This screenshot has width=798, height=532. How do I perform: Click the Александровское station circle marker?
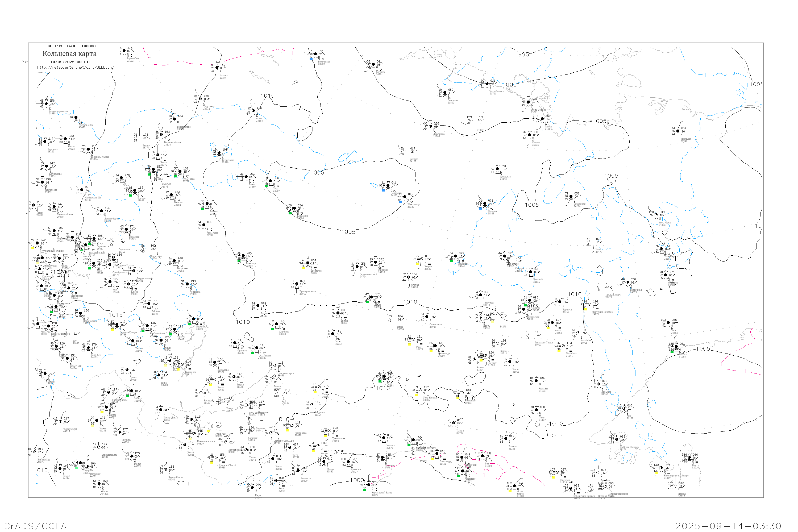(x=46, y=103)
